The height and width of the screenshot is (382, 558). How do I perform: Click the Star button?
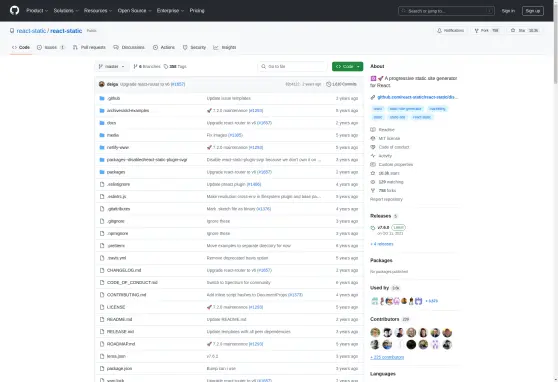pyautogui.click(x=525, y=31)
